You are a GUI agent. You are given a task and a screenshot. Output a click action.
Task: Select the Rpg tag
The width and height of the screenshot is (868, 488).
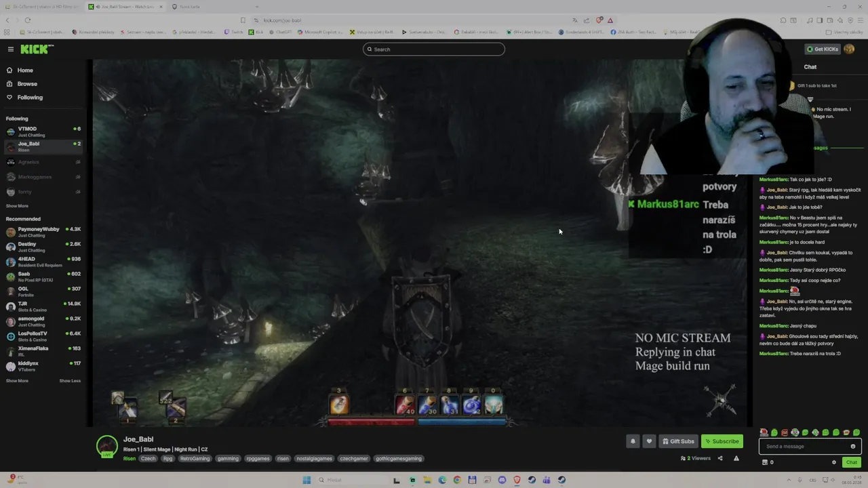(167, 459)
